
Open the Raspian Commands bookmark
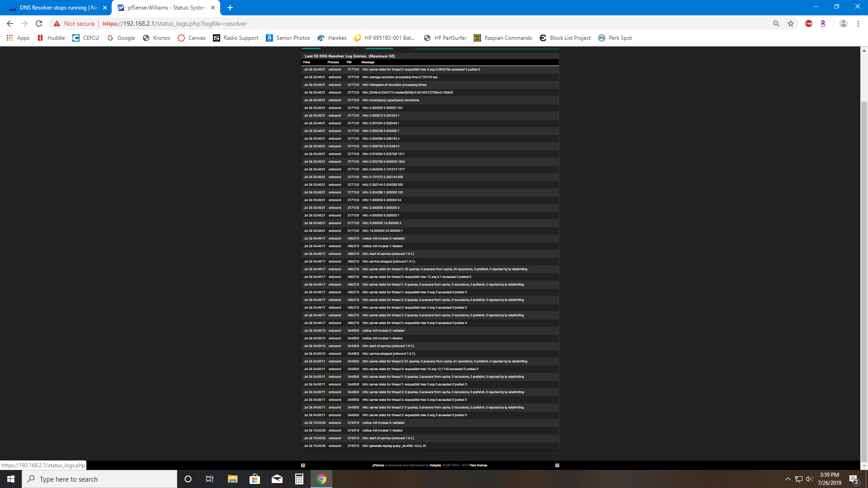[x=503, y=38]
